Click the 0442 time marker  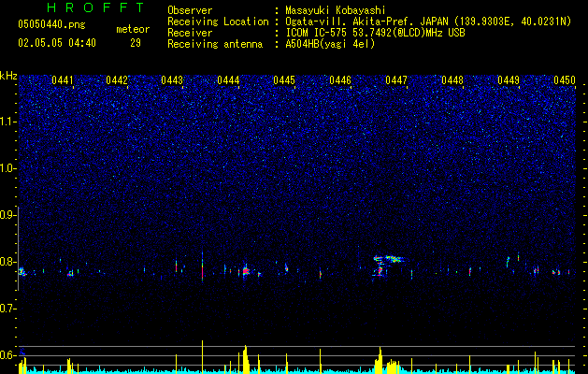point(117,80)
